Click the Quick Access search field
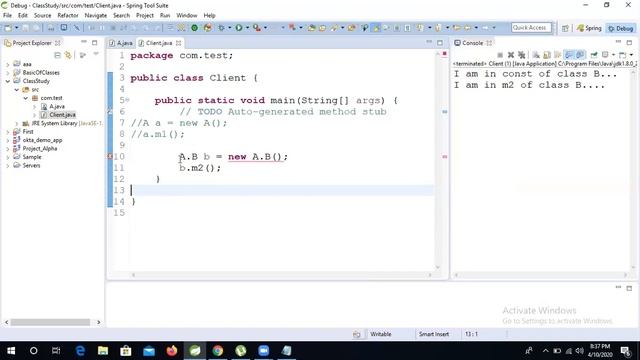 pyautogui.click(x=531, y=27)
